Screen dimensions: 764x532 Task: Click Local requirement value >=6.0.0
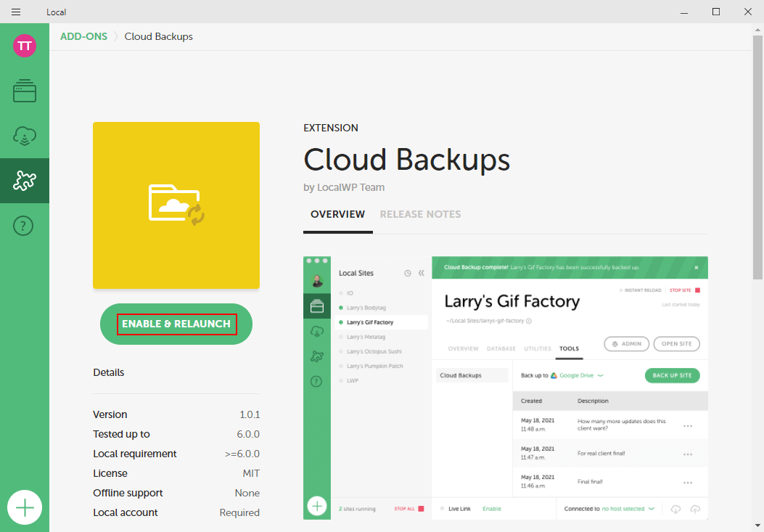242,454
